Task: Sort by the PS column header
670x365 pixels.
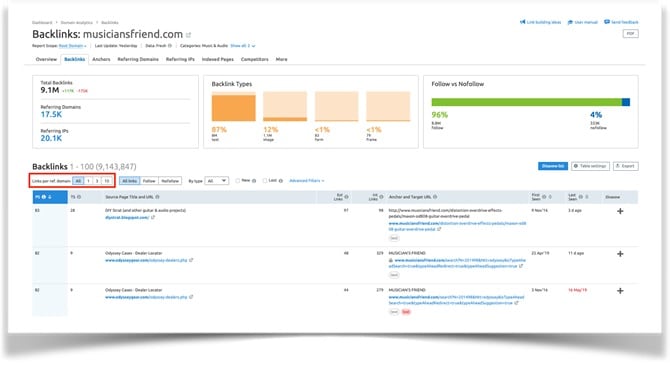Action: tap(50, 197)
